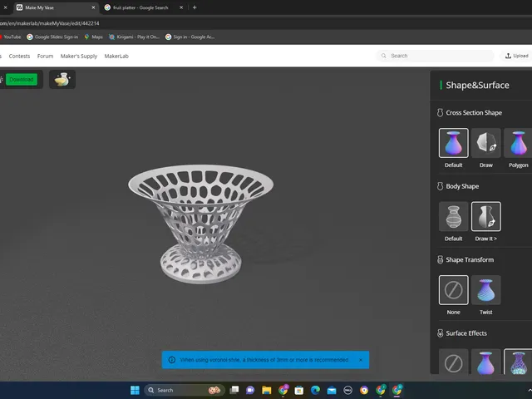Screen dimensions: 532x399
Task: Click the green Download button
Action: [22, 80]
